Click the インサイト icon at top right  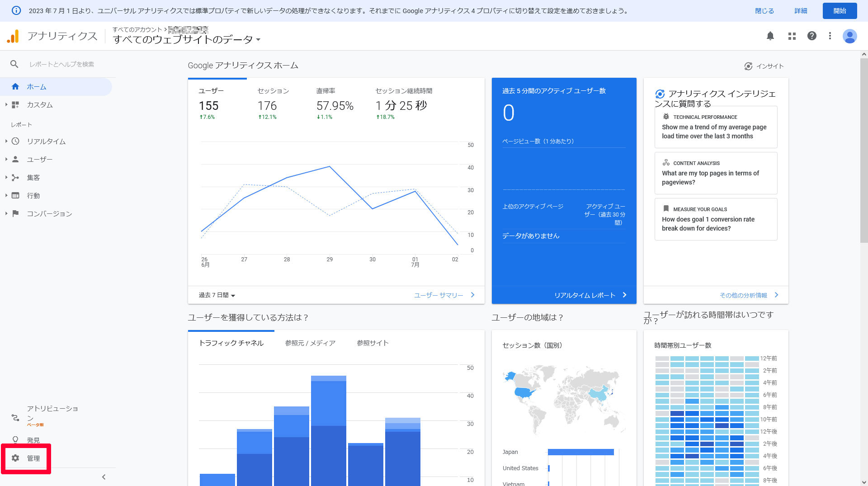tap(748, 66)
